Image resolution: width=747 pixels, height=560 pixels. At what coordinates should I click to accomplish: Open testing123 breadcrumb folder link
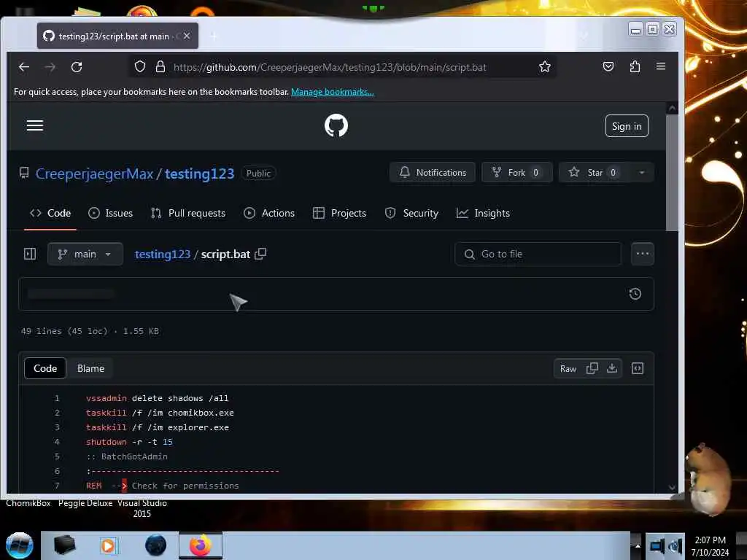click(x=163, y=254)
